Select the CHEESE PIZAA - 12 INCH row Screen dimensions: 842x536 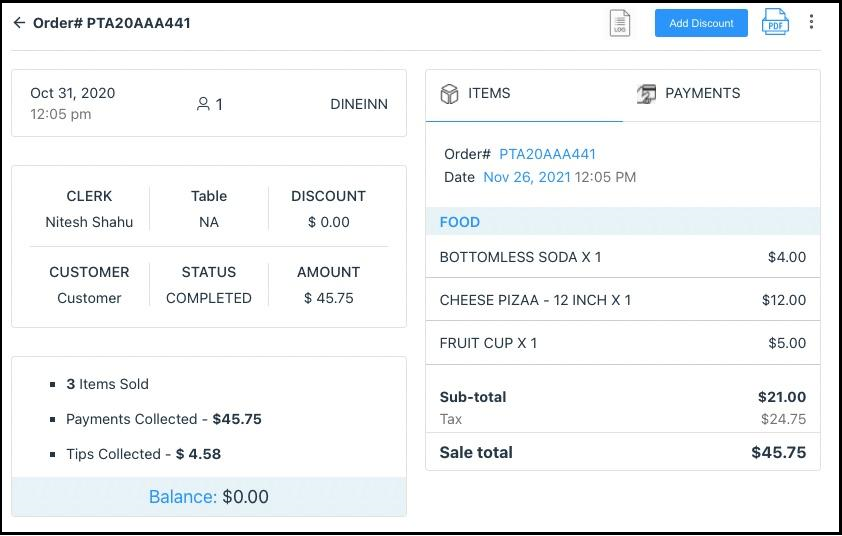coord(622,300)
